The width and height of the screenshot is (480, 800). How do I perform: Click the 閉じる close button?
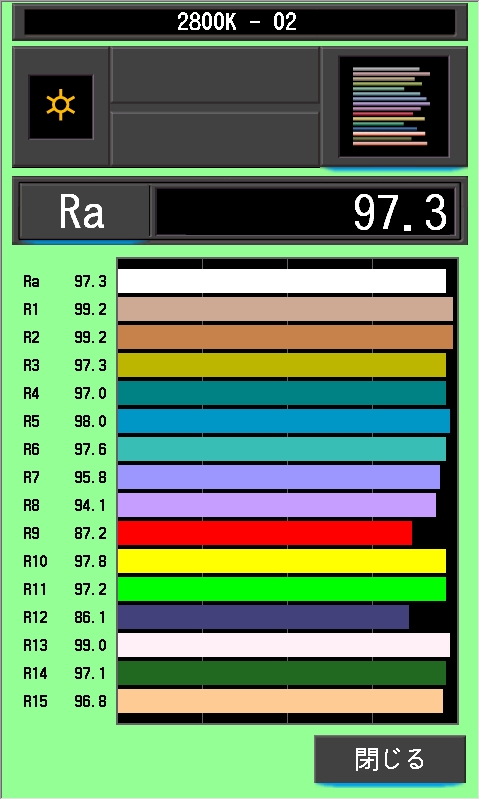tap(390, 759)
